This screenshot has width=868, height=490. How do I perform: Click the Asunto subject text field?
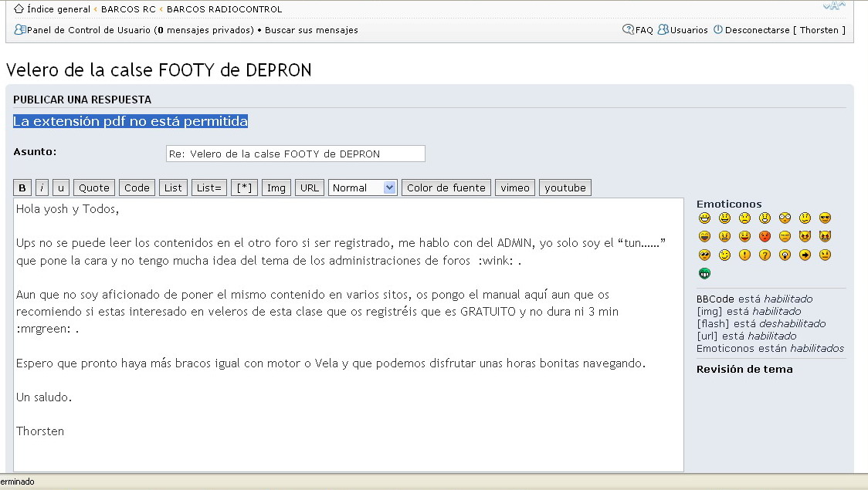pos(295,154)
